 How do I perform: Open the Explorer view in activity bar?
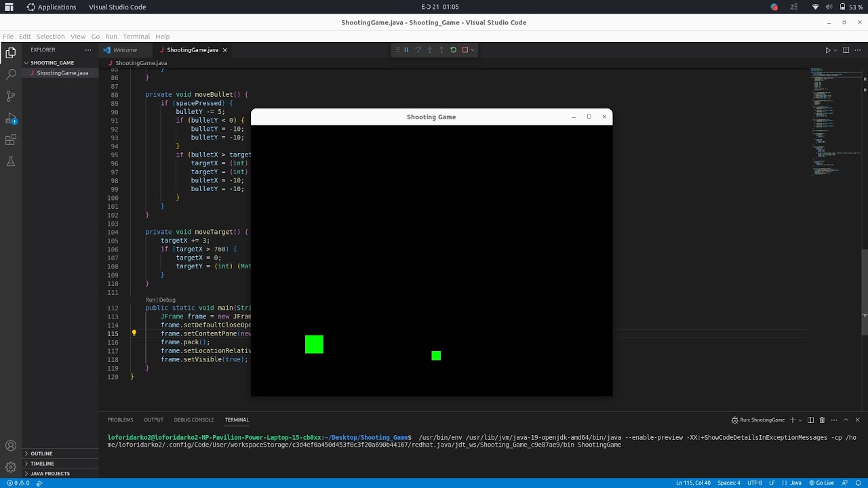[11, 52]
